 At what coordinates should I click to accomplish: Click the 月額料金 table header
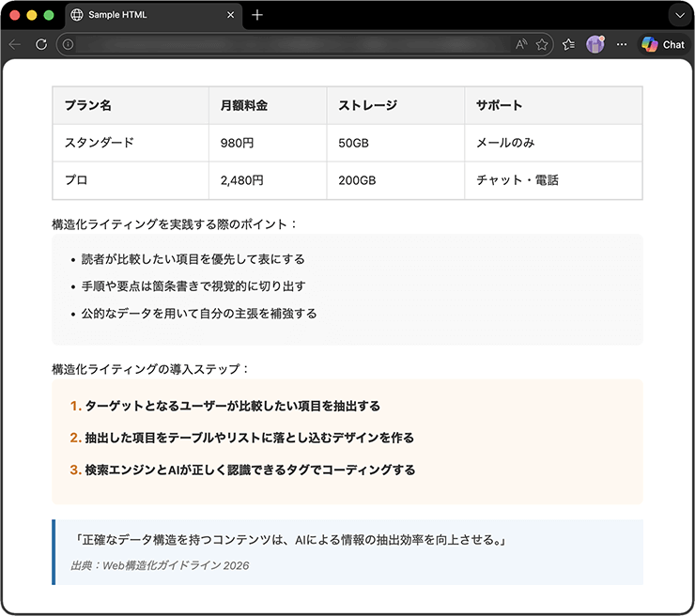(268, 105)
